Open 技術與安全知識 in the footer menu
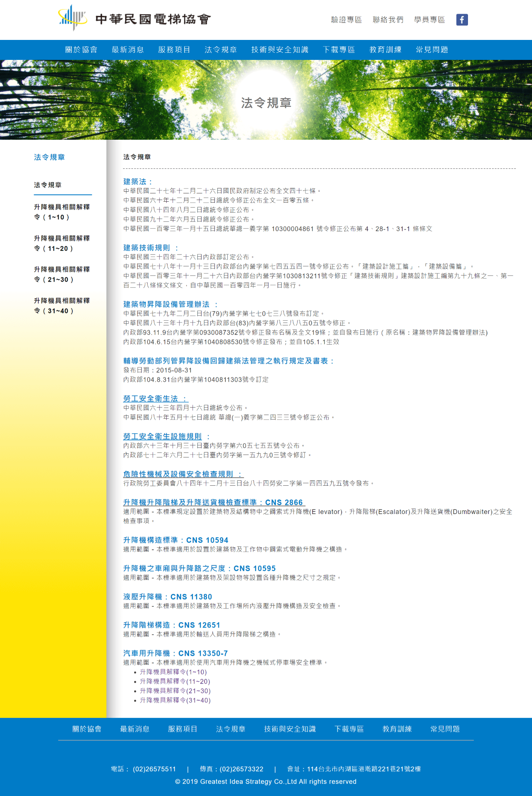The image size is (532, 796). [290, 729]
